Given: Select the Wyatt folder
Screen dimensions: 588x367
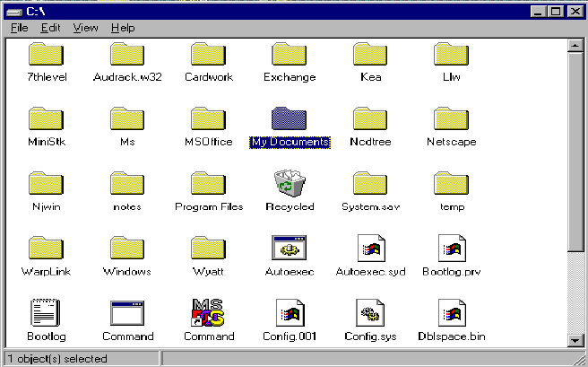Looking at the screenshot, I should coord(208,248).
